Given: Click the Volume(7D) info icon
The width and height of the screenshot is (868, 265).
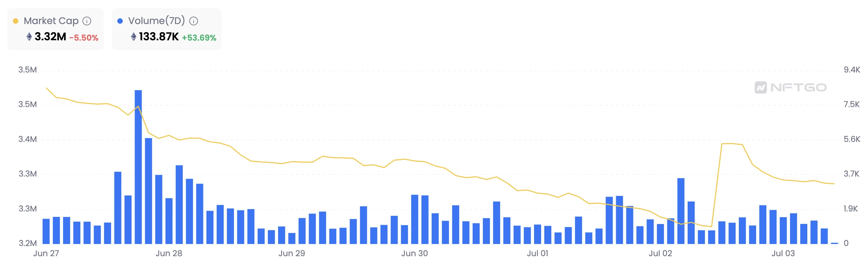Looking at the screenshot, I should point(194,21).
